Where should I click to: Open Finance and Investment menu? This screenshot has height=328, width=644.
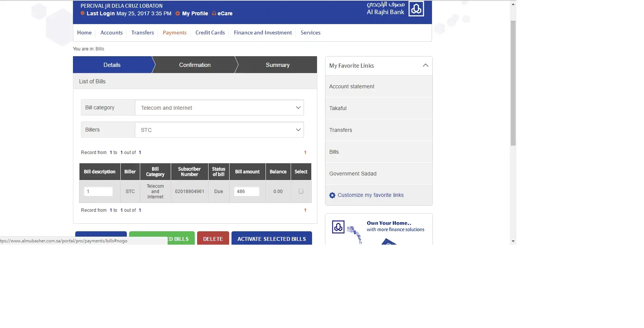pos(263,33)
